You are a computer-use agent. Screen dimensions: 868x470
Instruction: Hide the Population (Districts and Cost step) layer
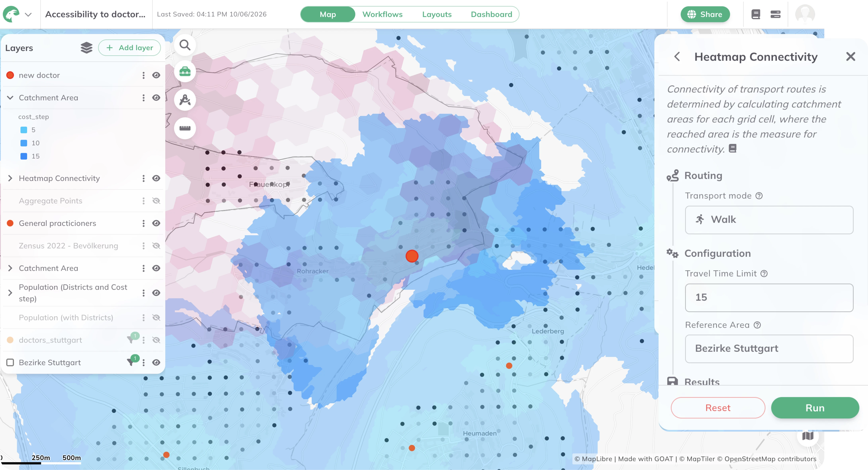[156, 293]
